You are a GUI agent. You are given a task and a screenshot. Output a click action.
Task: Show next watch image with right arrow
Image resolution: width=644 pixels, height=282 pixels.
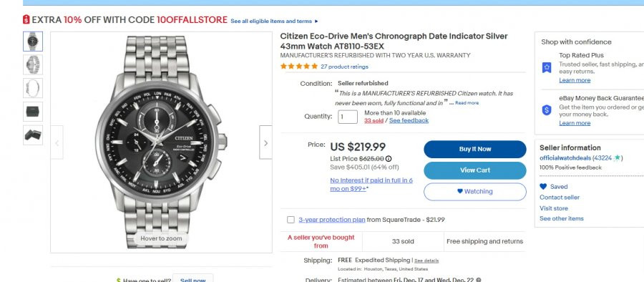[265, 142]
